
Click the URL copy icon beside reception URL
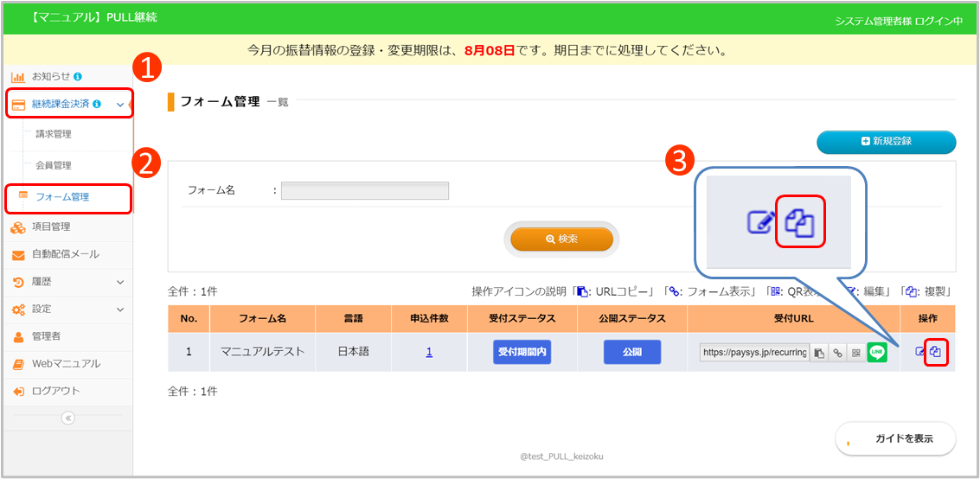[819, 353]
